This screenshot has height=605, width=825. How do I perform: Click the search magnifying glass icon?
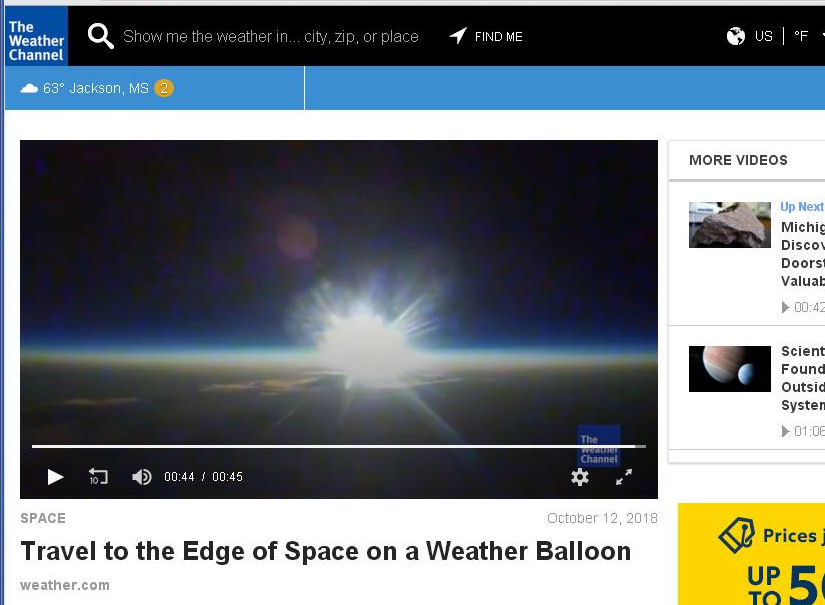100,37
